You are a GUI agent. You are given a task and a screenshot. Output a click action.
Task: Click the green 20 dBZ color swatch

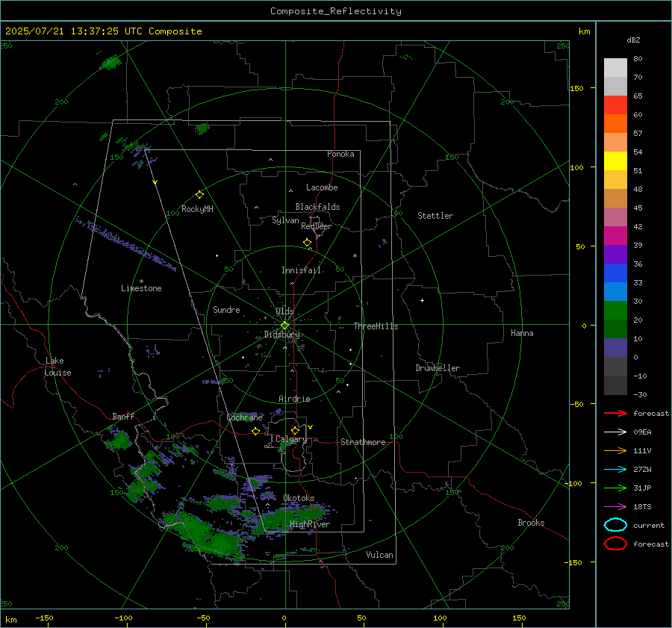615,311
